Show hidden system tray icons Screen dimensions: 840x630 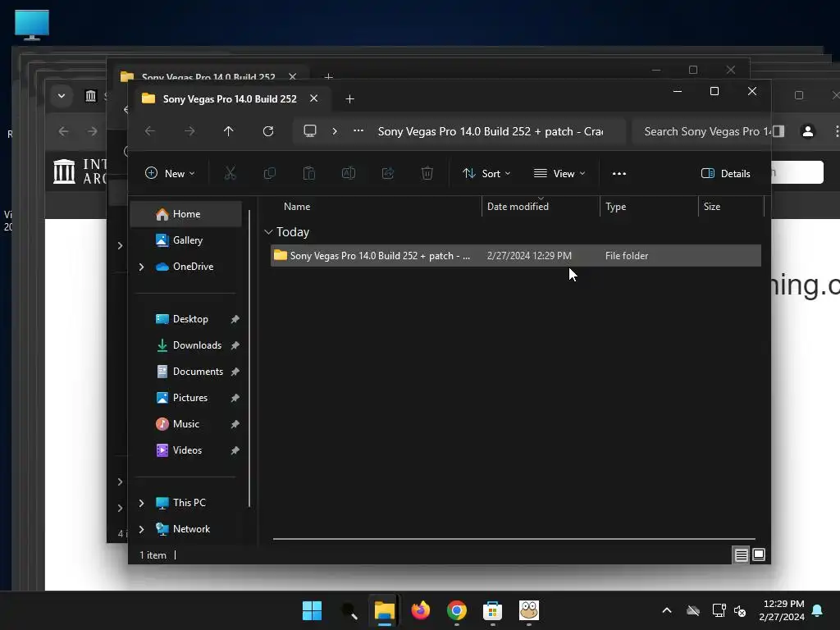667,610
